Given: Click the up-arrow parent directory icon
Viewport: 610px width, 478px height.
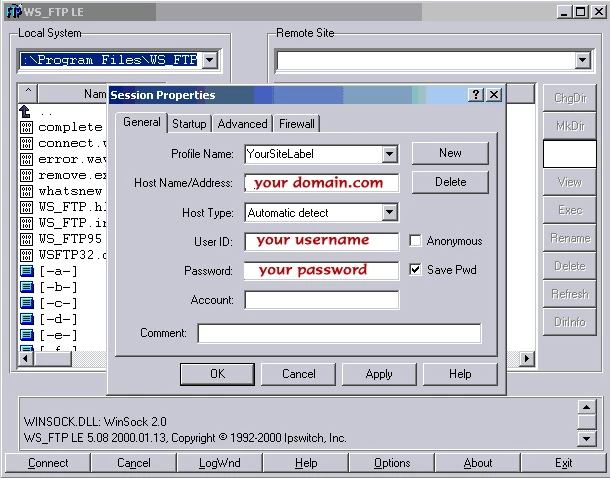Looking at the screenshot, I should [26, 112].
